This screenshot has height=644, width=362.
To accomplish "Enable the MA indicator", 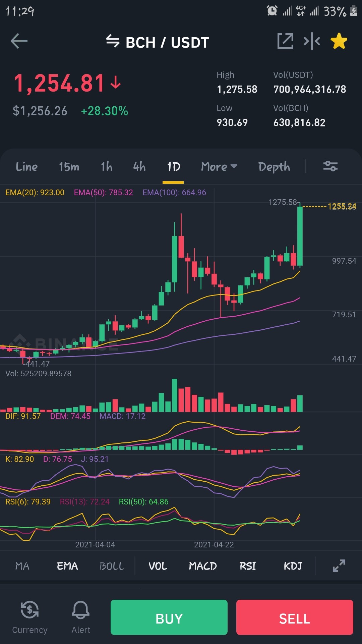I will tap(22, 566).
